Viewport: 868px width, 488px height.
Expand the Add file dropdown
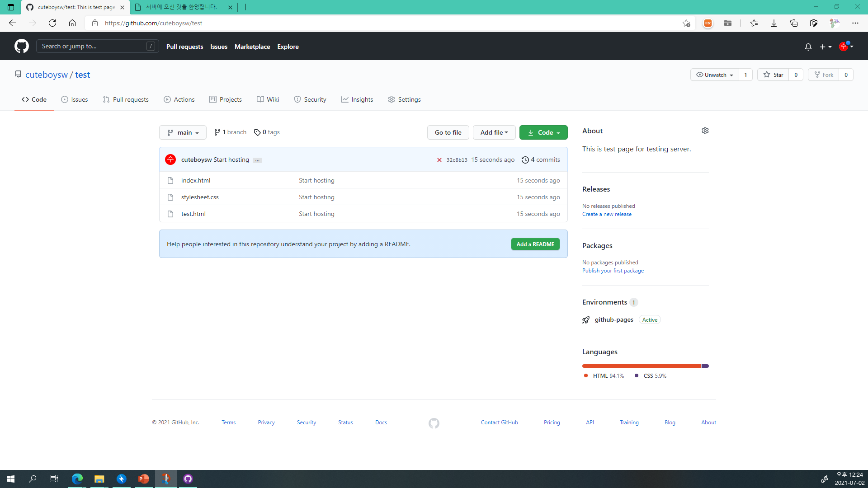coord(494,132)
